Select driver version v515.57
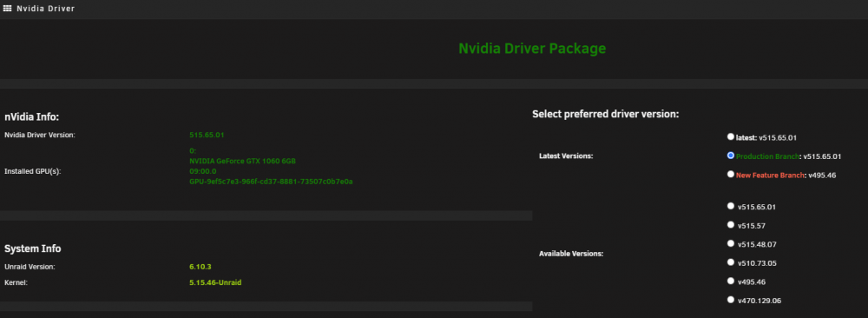 [731, 225]
